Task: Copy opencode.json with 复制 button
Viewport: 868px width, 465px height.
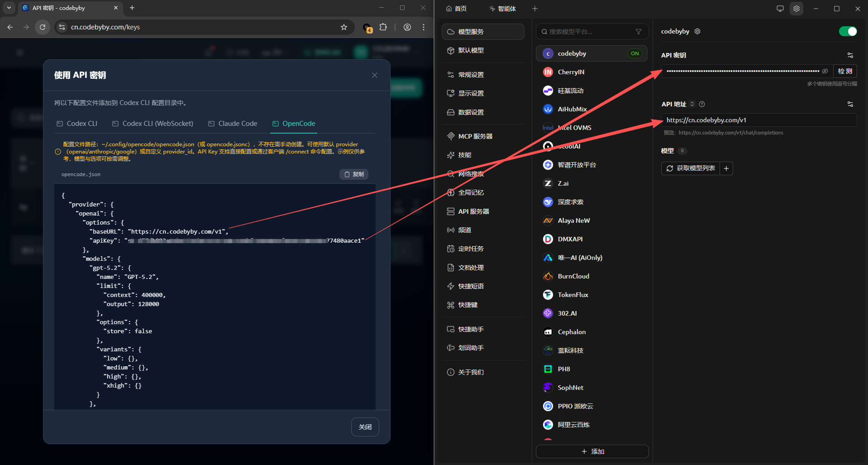Action: coord(354,174)
